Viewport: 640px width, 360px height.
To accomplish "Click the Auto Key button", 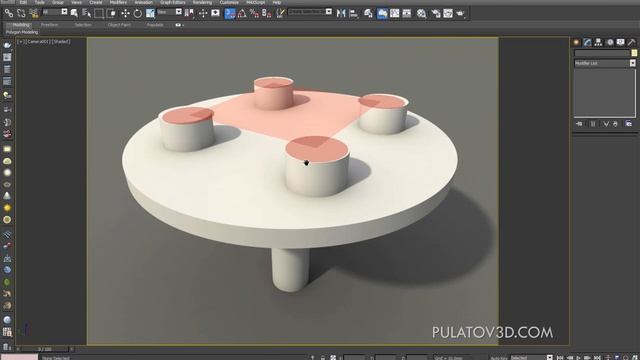I will click(x=499, y=358).
